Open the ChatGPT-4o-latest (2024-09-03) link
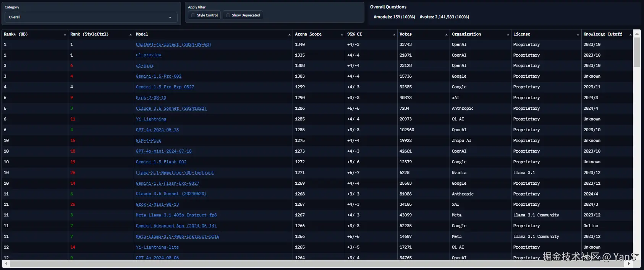The height and width of the screenshot is (270, 644). click(x=173, y=45)
